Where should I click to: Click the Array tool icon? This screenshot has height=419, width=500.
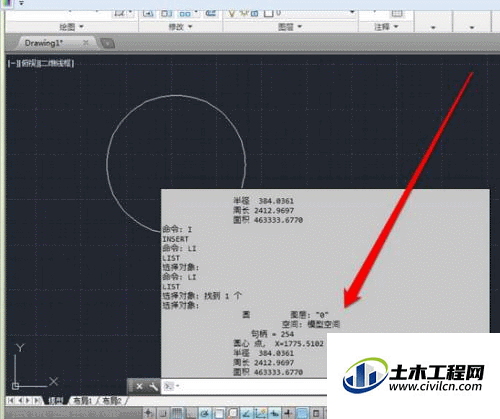[x=185, y=13]
